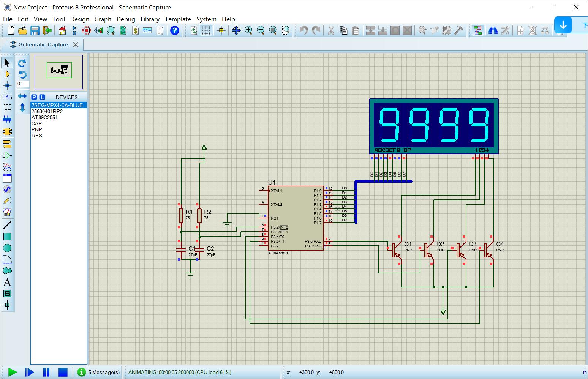Click the X-Mirror horizontal flip icon
The height and width of the screenshot is (379, 588).
tap(22, 96)
